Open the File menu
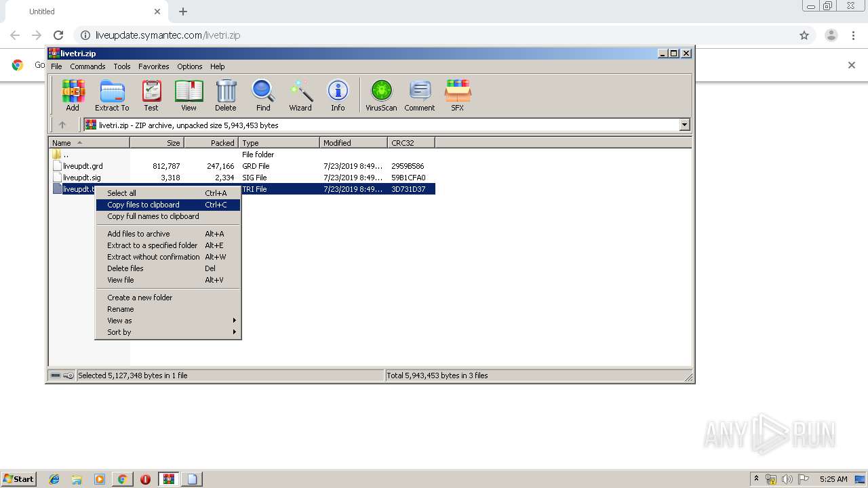868x488 pixels. coord(56,66)
